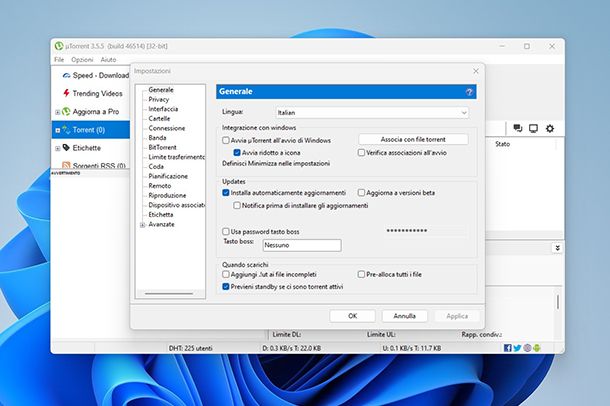The width and height of the screenshot is (610, 406).
Task: Click the horizontal scrollbar under settings tree
Action: (169, 294)
